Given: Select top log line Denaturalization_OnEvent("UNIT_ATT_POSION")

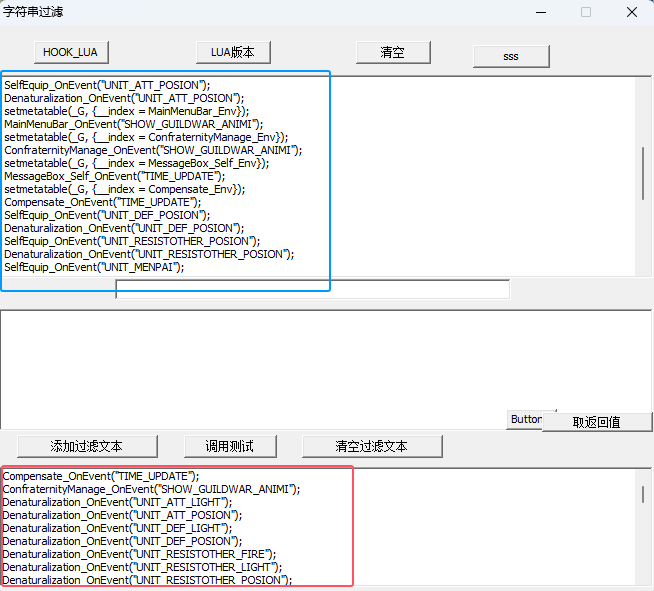Looking at the screenshot, I should [124, 98].
